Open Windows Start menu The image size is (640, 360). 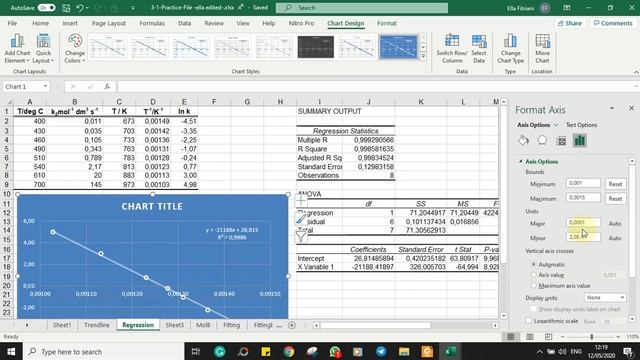(11, 351)
